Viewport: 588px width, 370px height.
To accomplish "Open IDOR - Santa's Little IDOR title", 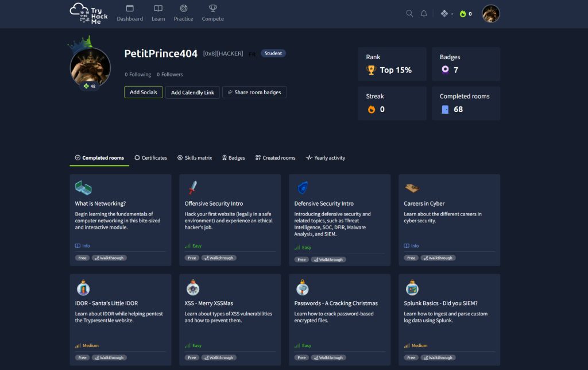I will [106, 303].
